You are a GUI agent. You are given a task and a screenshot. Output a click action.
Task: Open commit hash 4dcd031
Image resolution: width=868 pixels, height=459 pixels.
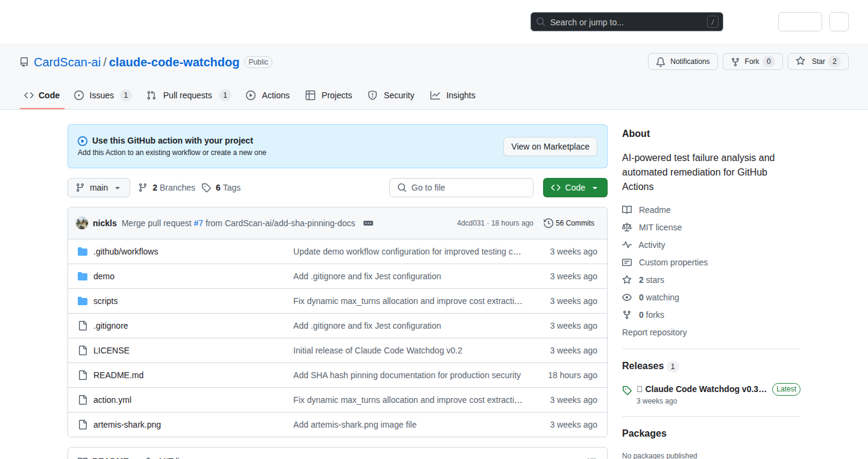tap(471, 223)
